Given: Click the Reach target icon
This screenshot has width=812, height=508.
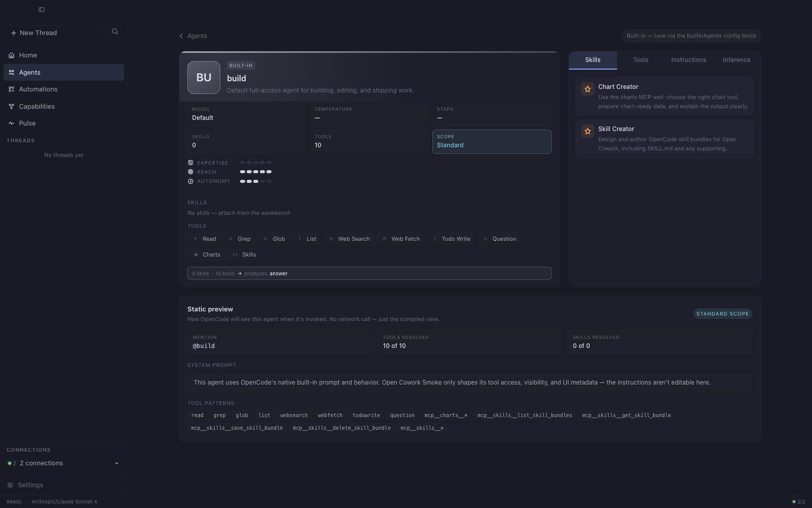Looking at the screenshot, I should [190, 172].
